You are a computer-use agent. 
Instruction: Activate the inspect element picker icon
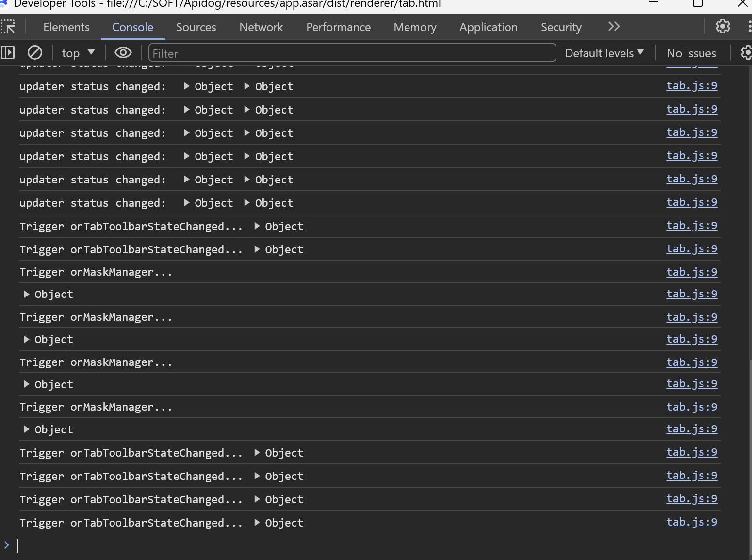tap(8, 27)
